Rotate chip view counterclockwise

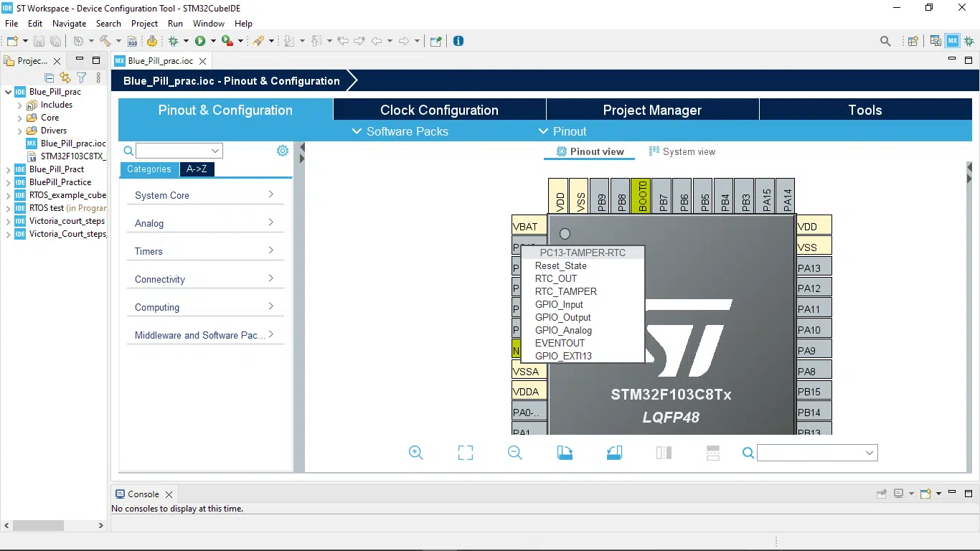[x=614, y=453]
